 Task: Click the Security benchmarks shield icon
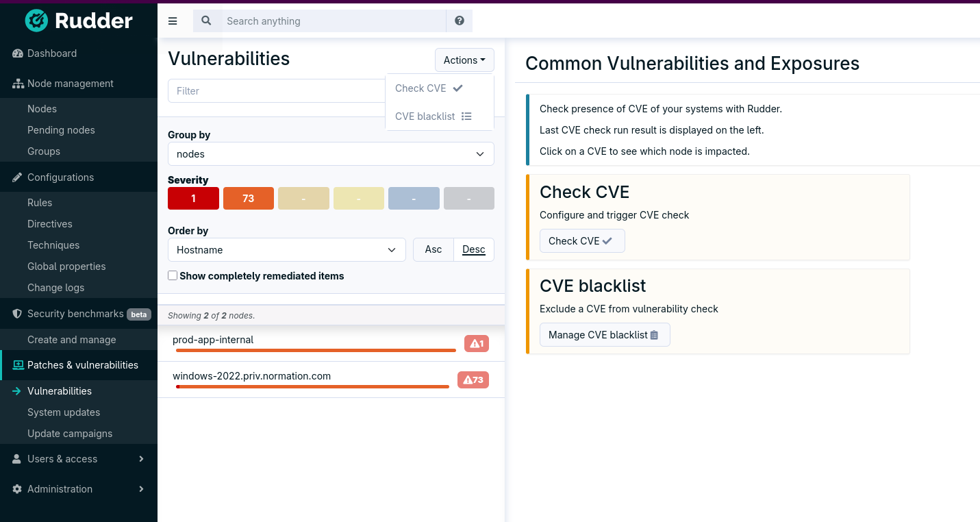coord(18,314)
